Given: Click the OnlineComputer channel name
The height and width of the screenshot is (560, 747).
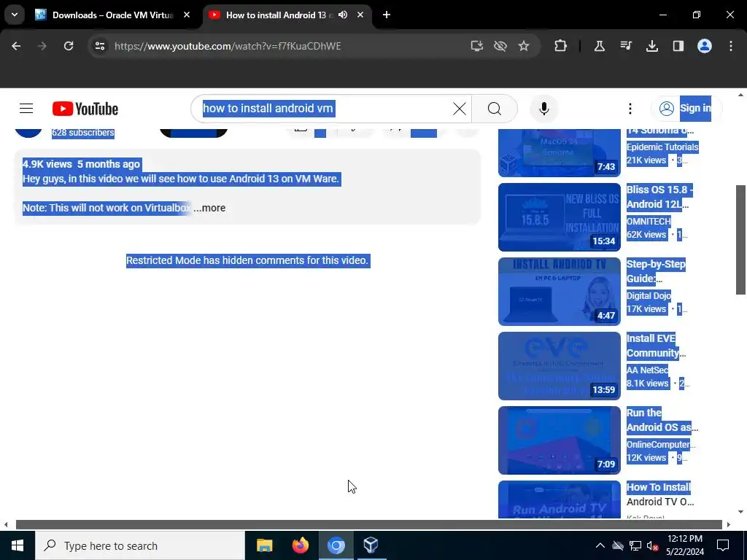Looking at the screenshot, I should pyautogui.click(x=661, y=444).
